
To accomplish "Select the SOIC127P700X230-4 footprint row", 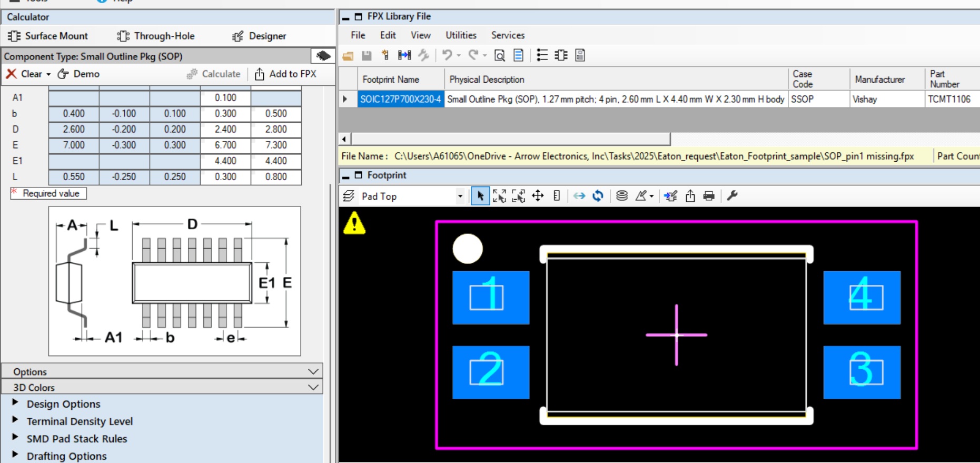I will coord(400,99).
